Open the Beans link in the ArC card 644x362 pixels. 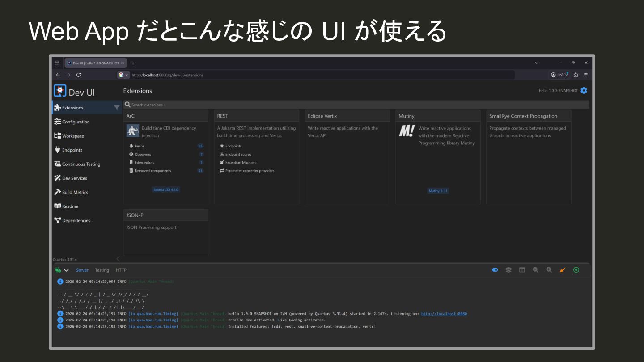point(140,146)
